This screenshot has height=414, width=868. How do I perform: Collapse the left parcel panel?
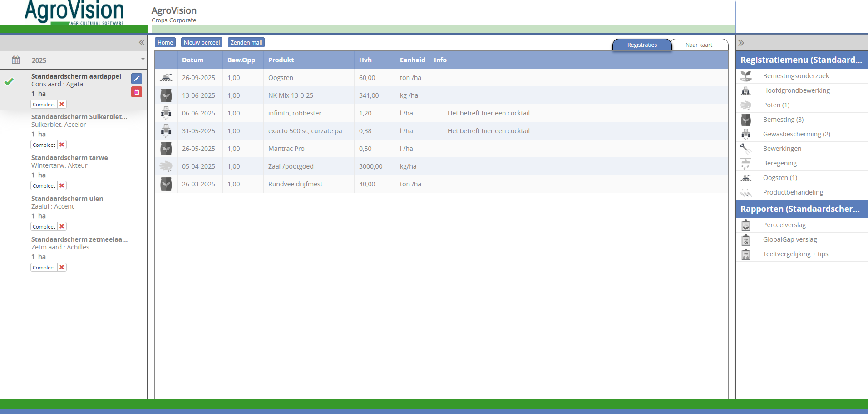pyautogui.click(x=142, y=42)
